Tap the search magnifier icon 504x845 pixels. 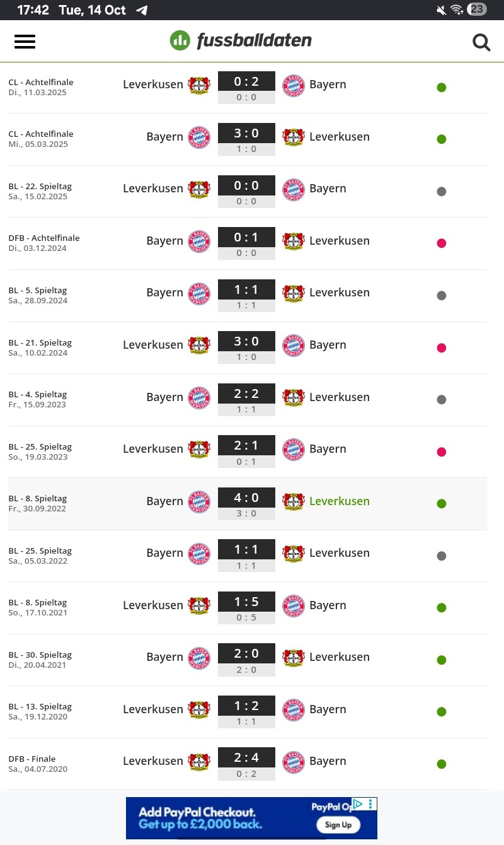[x=481, y=42]
